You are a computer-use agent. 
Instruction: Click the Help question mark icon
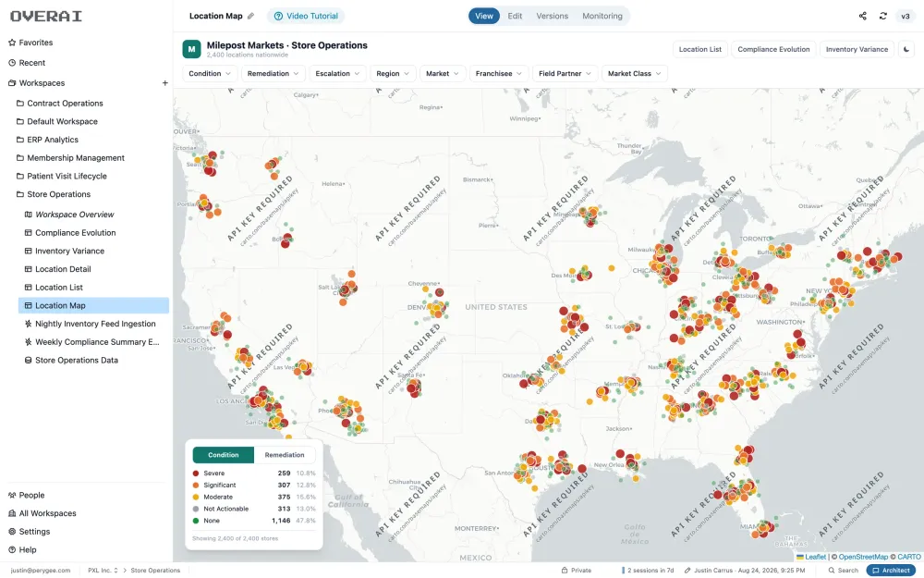coord(12,550)
